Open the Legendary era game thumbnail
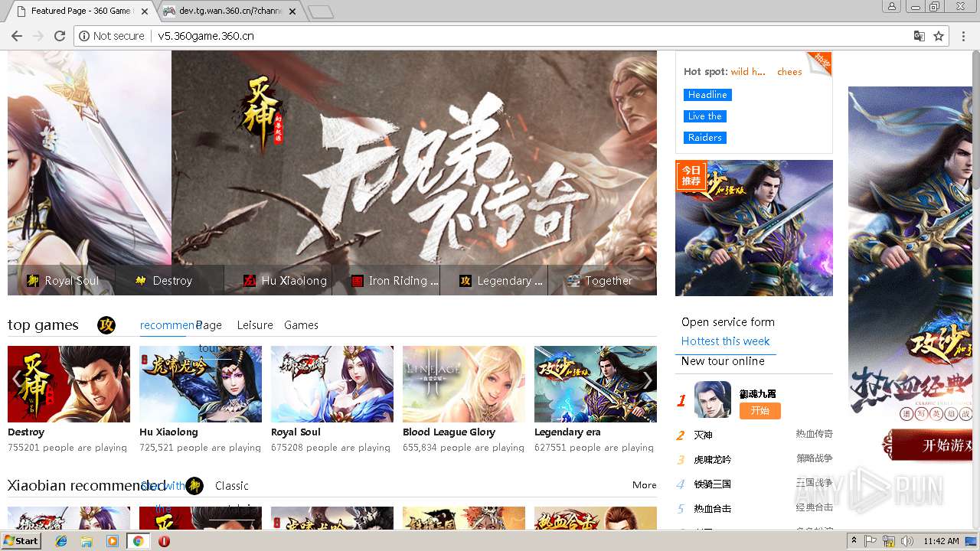Image resolution: width=980 pixels, height=551 pixels. click(x=596, y=384)
